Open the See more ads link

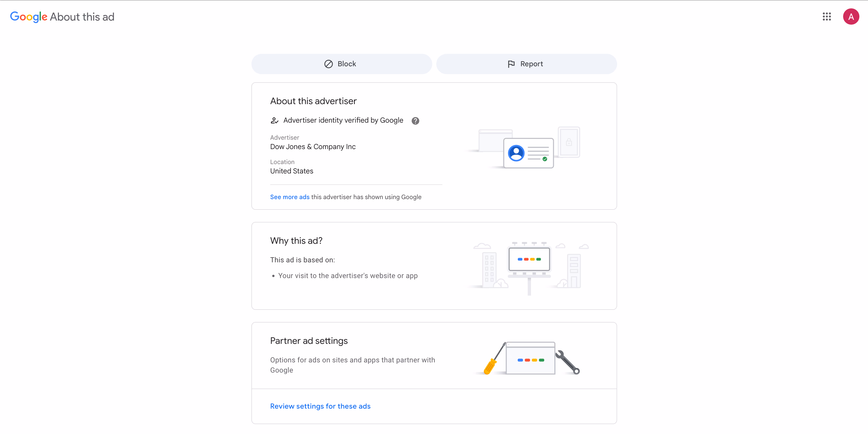(x=290, y=197)
